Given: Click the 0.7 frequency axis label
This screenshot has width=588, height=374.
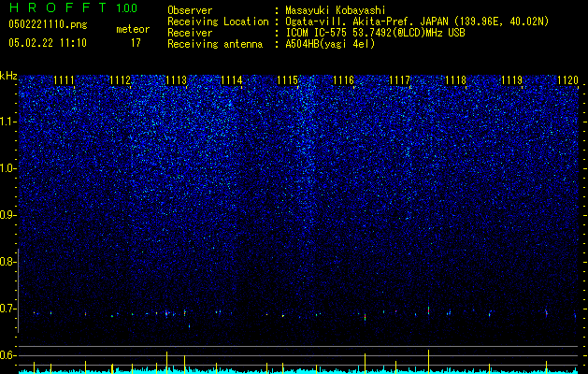Looking at the screenshot, I should (x=7, y=309).
